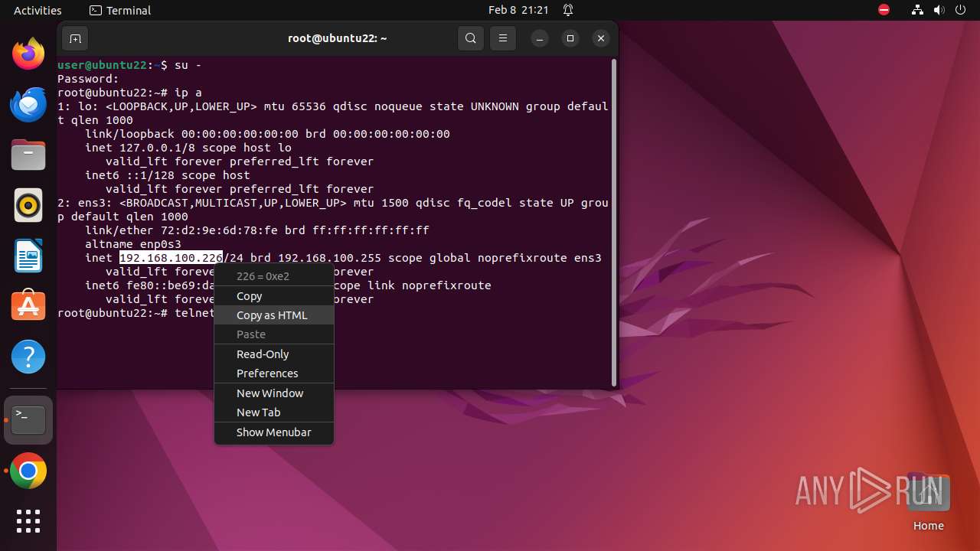This screenshot has height=551, width=980.
Task: Show Applications grid in dock
Action: click(28, 521)
